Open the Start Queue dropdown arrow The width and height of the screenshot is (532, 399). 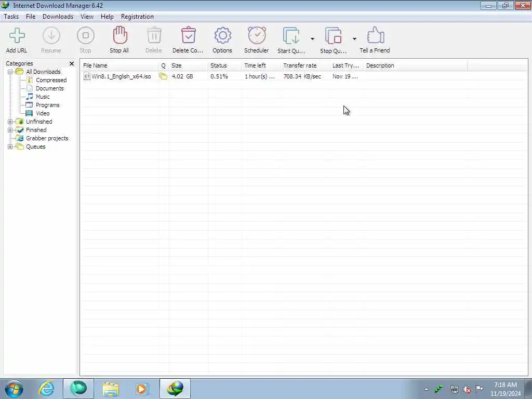312,39
